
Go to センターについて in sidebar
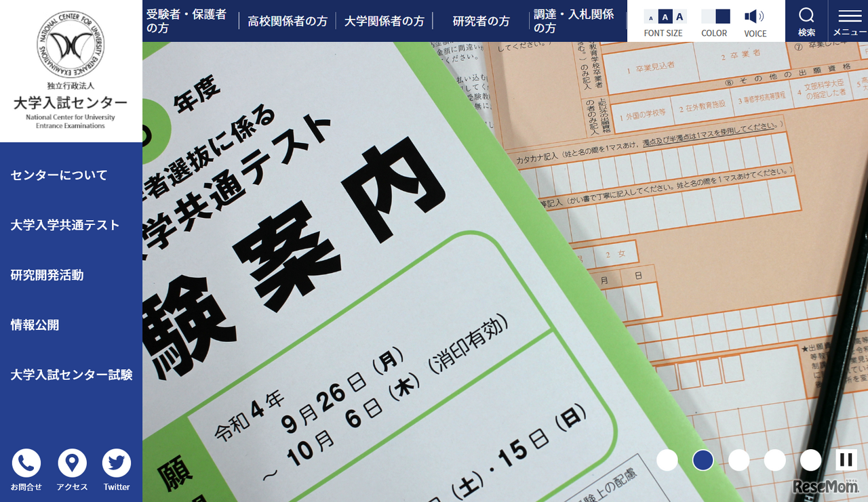coord(59,175)
